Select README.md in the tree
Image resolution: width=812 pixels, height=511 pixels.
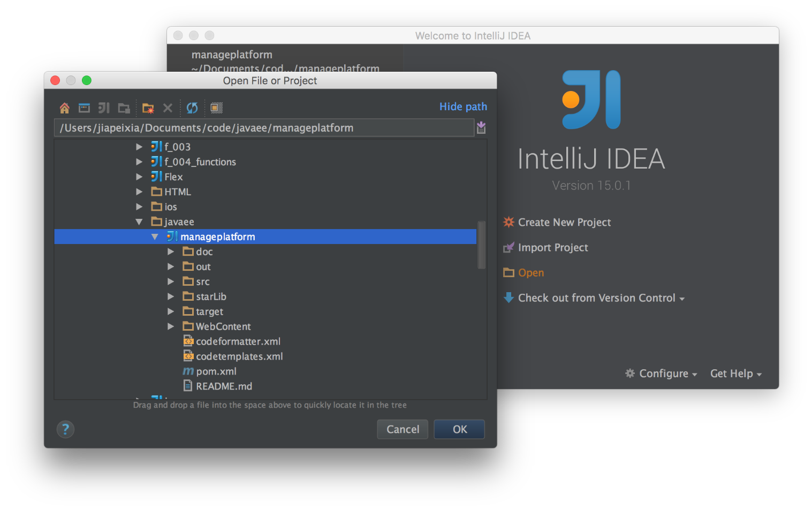click(265, 386)
